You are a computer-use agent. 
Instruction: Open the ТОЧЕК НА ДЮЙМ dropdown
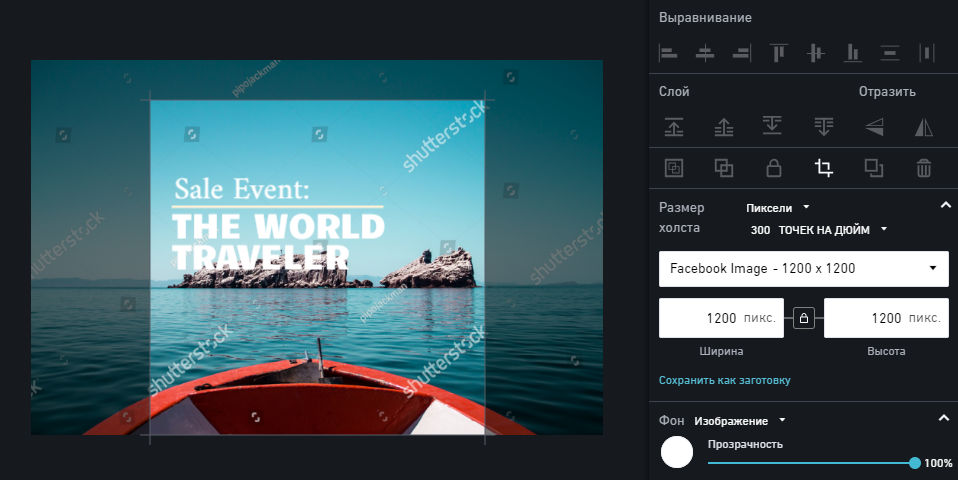click(x=832, y=230)
